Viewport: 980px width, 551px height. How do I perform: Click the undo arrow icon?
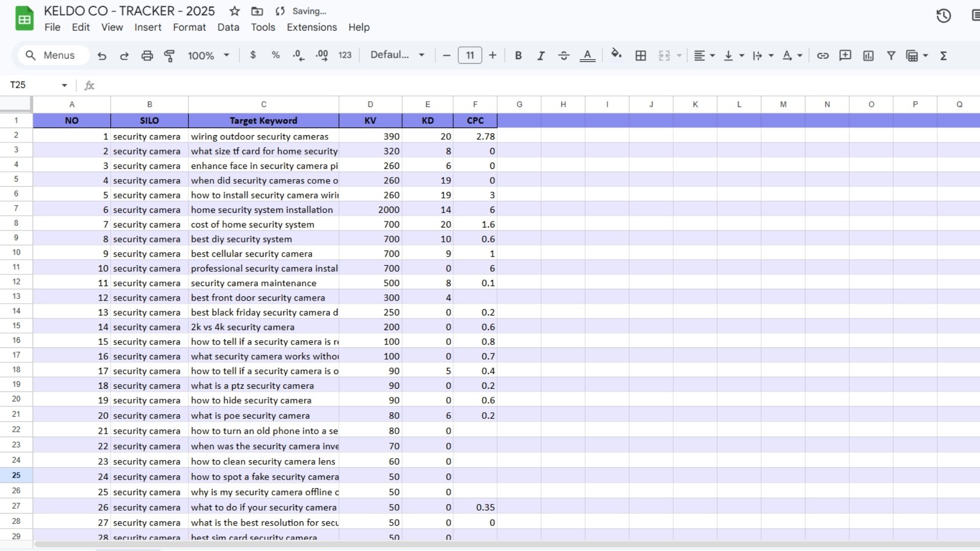click(x=102, y=56)
